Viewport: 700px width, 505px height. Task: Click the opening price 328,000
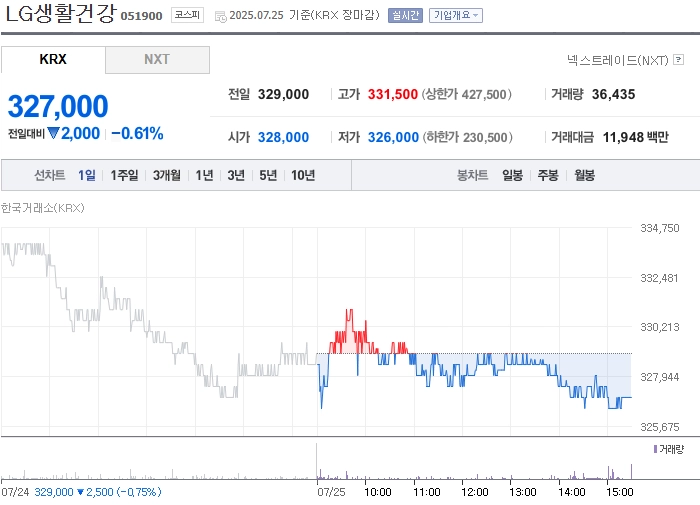(x=283, y=137)
